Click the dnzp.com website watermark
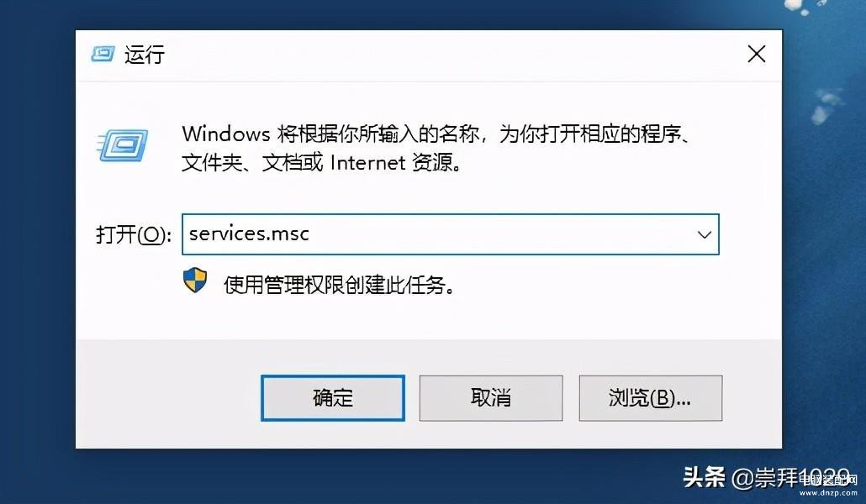Image resolution: width=866 pixels, height=504 pixels. click(x=832, y=486)
